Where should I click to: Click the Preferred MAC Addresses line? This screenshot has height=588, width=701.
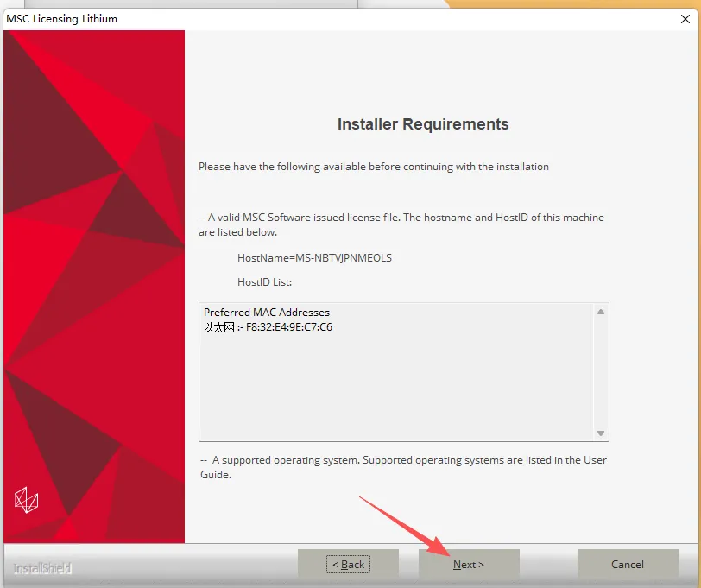tap(267, 312)
